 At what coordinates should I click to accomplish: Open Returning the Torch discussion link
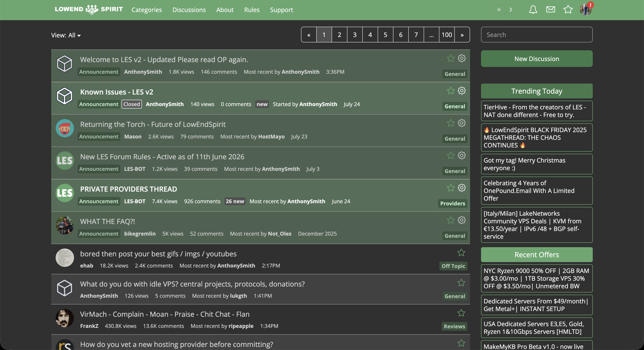153,124
